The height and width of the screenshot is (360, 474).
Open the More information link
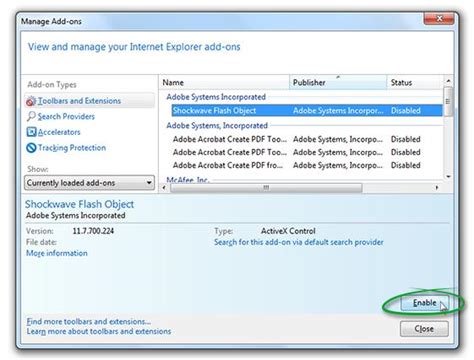click(57, 253)
